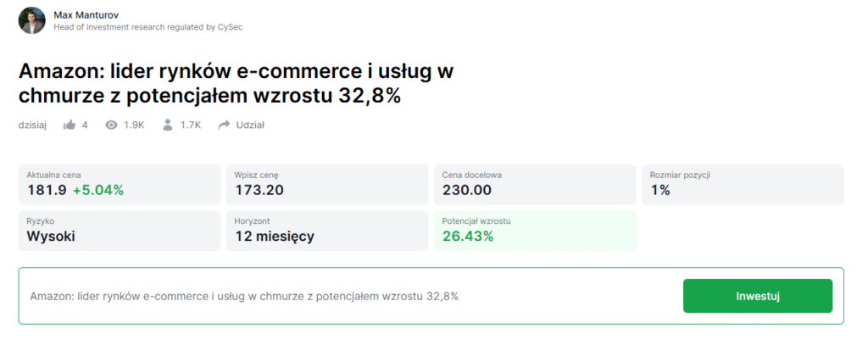
Task: Click the Head of investment research subtitle
Action: [147, 26]
